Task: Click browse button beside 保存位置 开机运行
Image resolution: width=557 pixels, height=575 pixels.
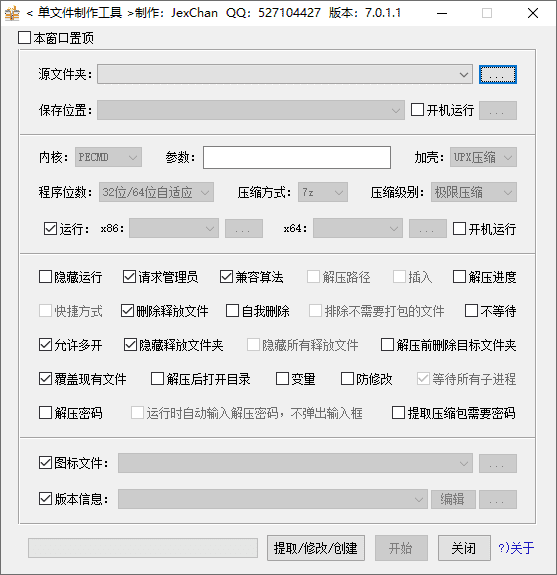Action: 498,110
